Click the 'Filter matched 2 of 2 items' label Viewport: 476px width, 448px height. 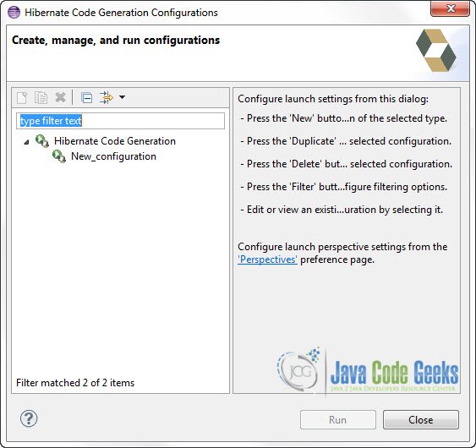[75, 383]
